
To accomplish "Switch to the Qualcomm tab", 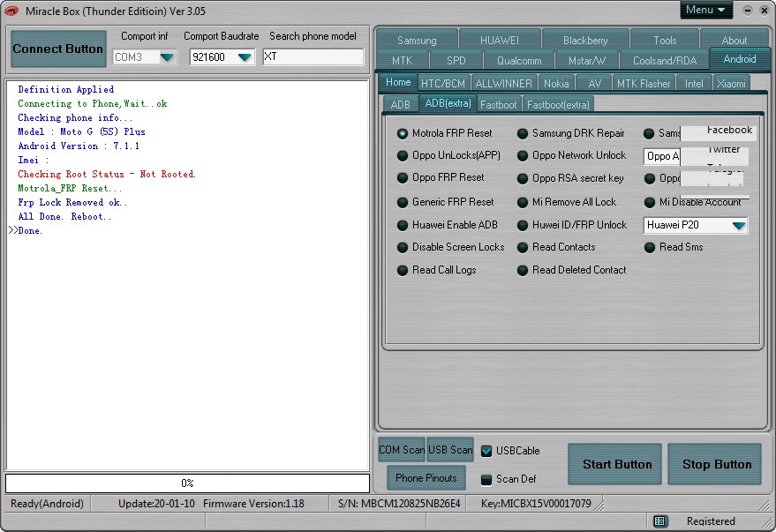I will [x=518, y=60].
